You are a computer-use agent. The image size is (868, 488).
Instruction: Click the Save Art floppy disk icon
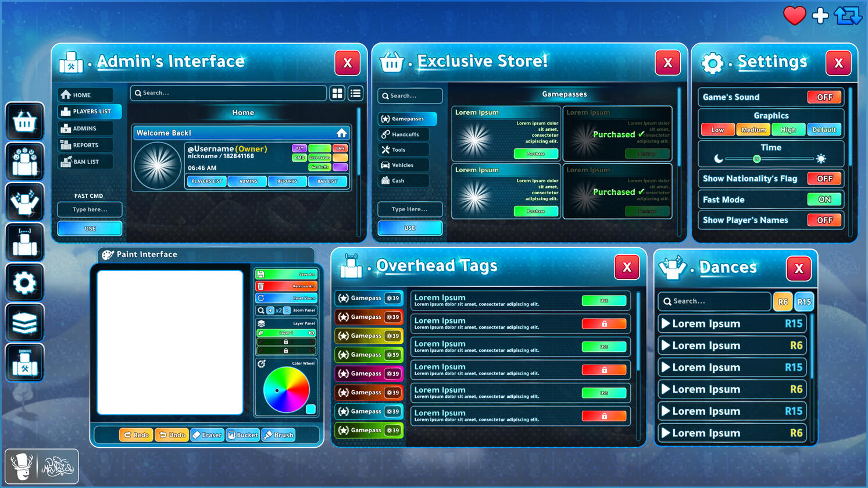click(x=261, y=274)
